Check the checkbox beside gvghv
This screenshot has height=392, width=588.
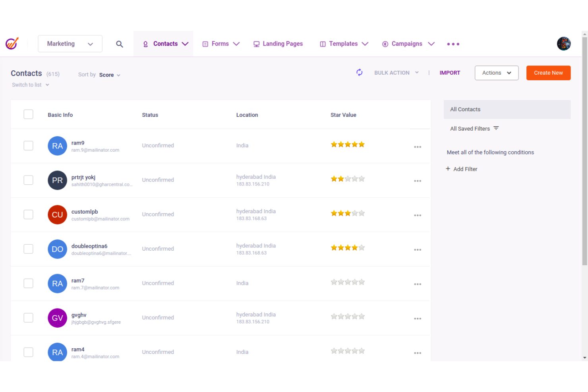[x=28, y=318]
